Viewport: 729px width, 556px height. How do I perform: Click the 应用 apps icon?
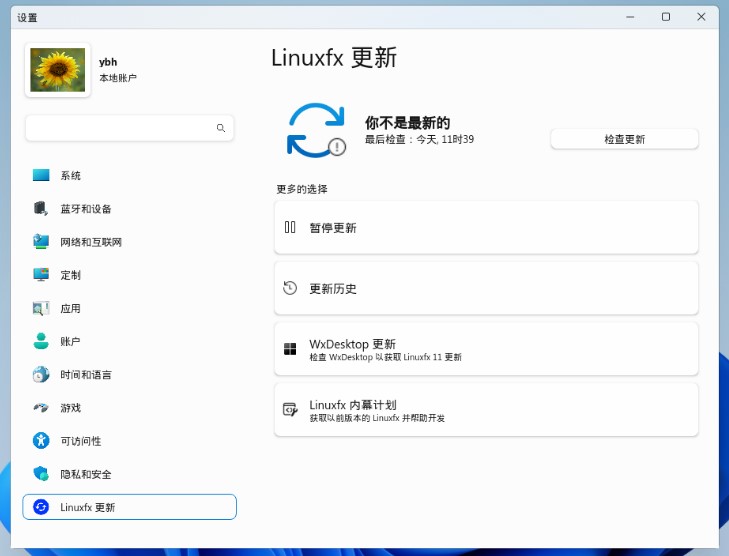(x=41, y=308)
